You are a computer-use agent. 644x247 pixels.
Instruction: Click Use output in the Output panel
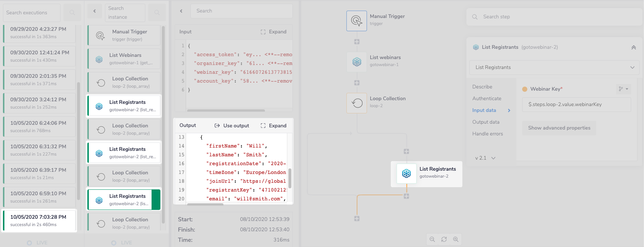[x=232, y=126]
